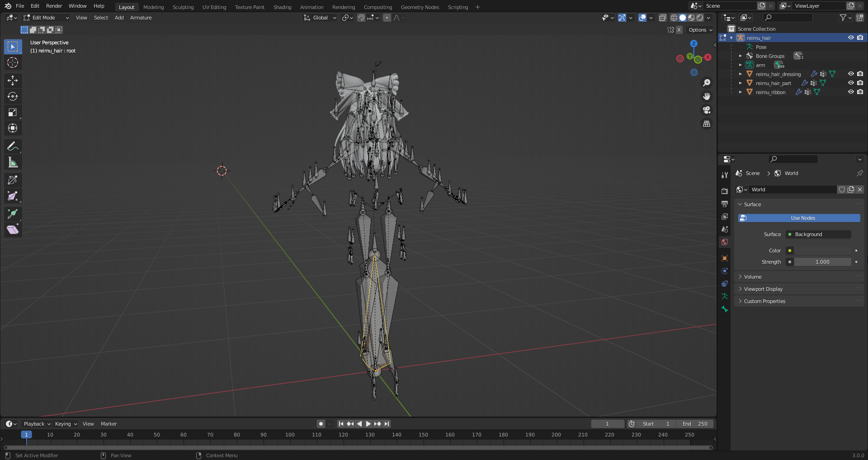
Task: Open the Add menu in viewport
Action: (119, 18)
